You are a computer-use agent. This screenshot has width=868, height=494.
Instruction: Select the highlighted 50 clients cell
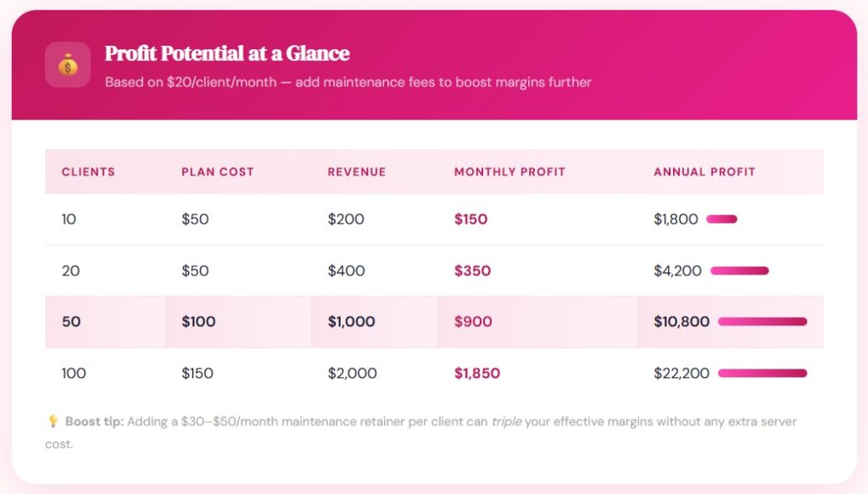pyautogui.click(x=72, y=322)
